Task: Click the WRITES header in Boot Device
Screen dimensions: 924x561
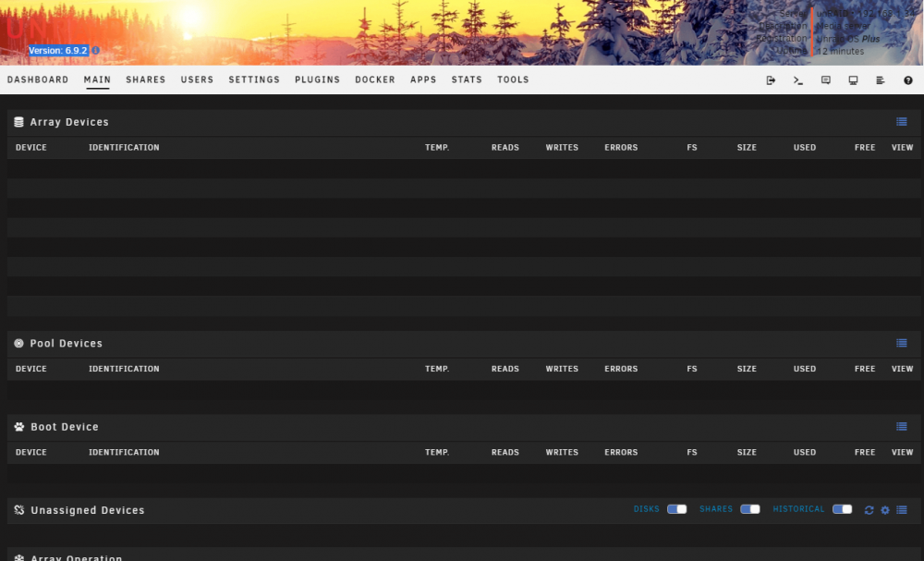Action: pyautogui.click(x=562, y=452)
